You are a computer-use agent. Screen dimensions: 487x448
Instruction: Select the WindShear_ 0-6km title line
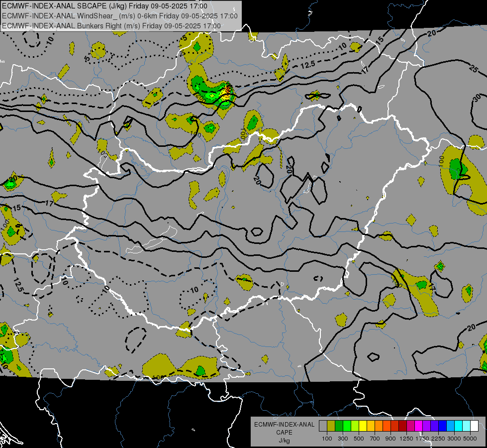point(120,16)
